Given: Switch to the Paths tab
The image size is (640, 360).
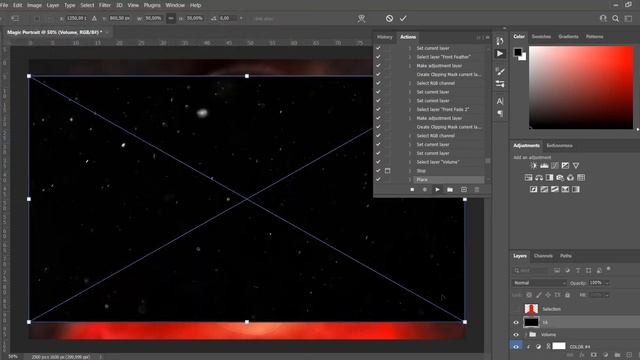Looking at the screenshot, I should coord(566,256).
